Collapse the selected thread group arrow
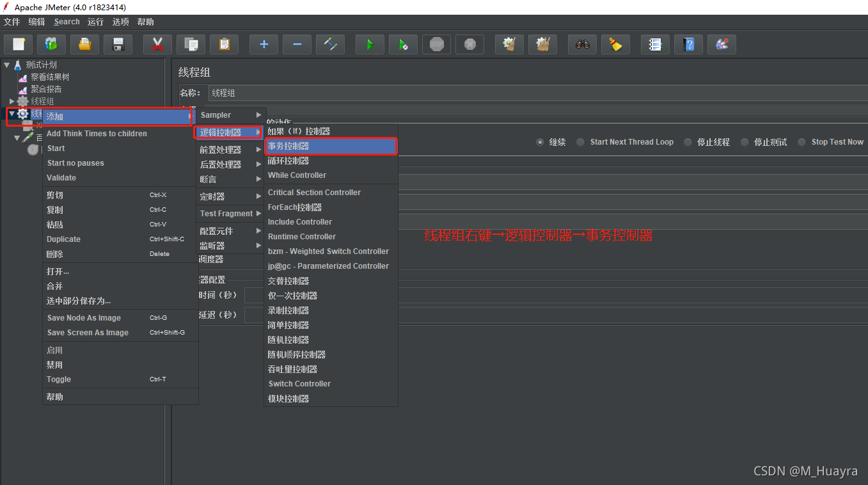Viewport: 868px width, 485px height. pyautogui.click(x=12, y=113)
